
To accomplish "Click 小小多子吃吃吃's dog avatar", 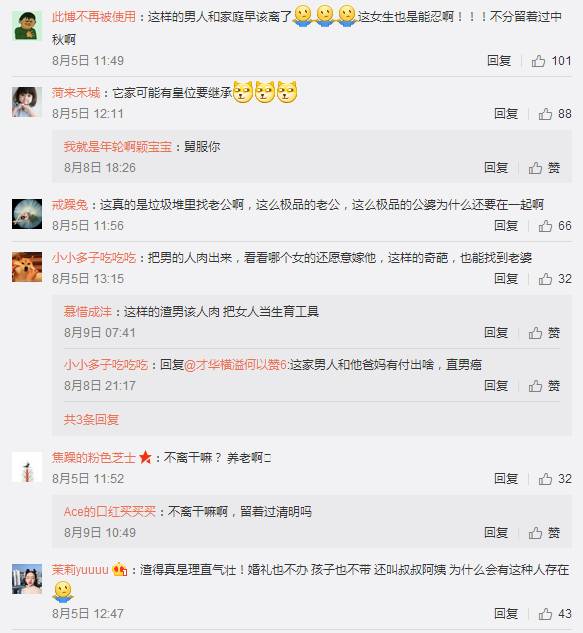I will [27, 267].
